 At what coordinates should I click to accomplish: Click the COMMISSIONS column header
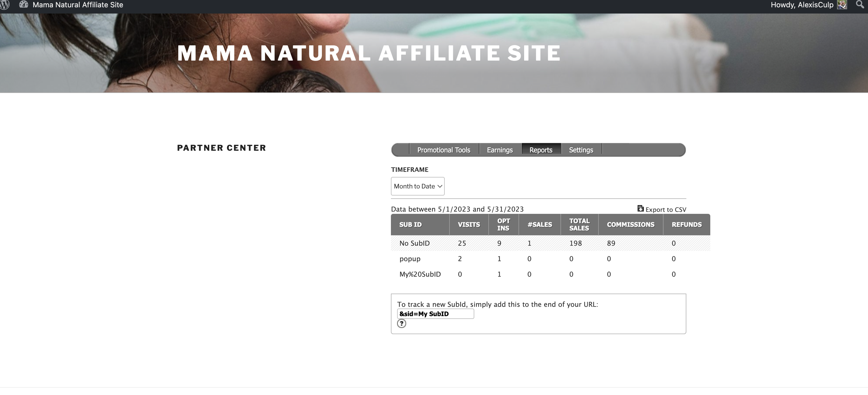point(631,225)
